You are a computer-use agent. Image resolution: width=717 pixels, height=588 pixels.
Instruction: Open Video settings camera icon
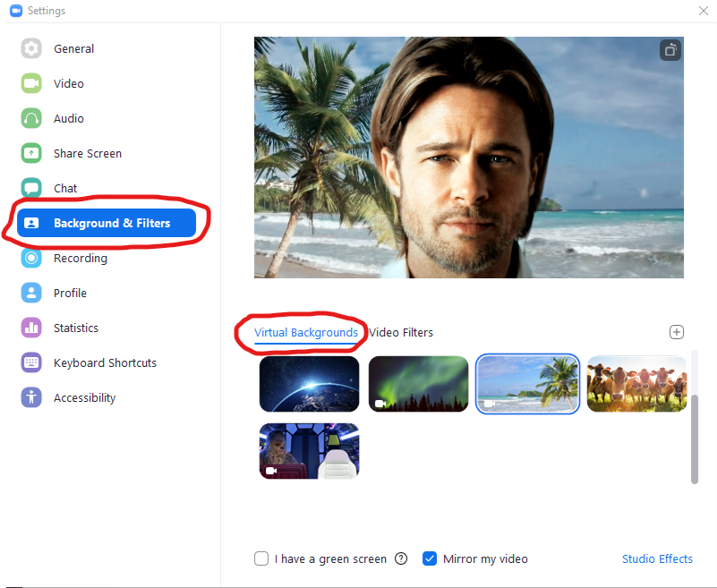coord(31,83)
